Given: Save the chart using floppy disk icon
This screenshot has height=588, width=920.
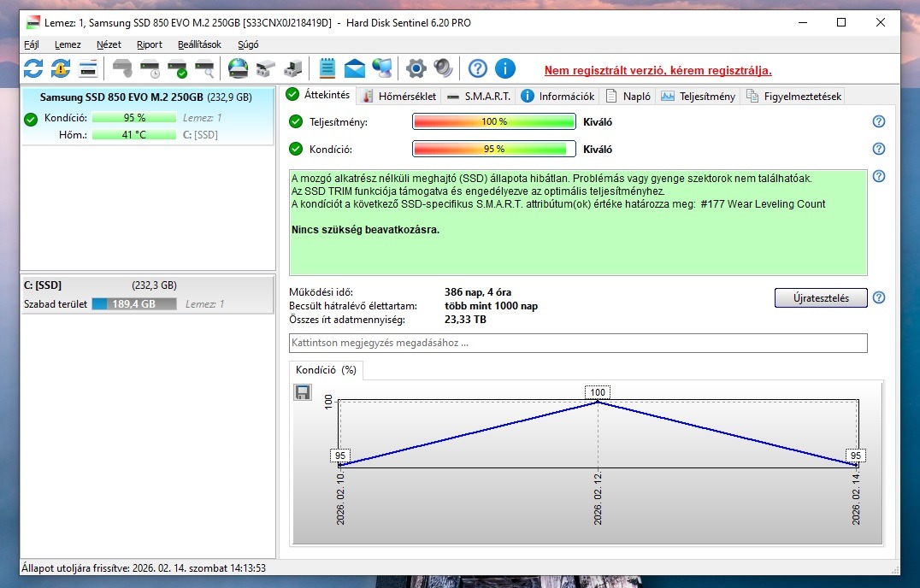Looking at the screenshot, I should 302,392.
